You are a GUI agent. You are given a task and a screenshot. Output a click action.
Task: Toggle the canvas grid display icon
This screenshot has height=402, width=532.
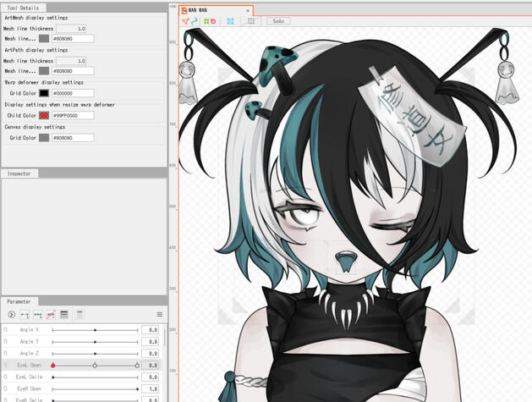(x=251, y=21)
